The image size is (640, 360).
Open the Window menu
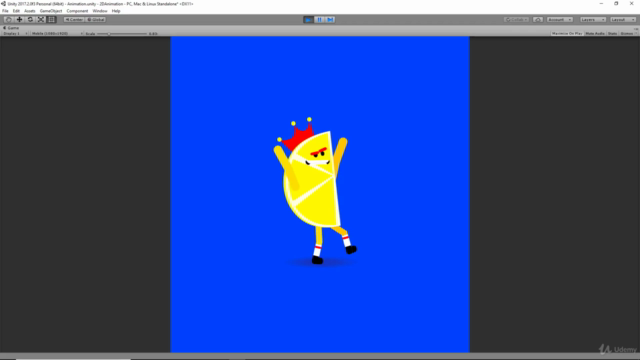[x=100, y=11]
